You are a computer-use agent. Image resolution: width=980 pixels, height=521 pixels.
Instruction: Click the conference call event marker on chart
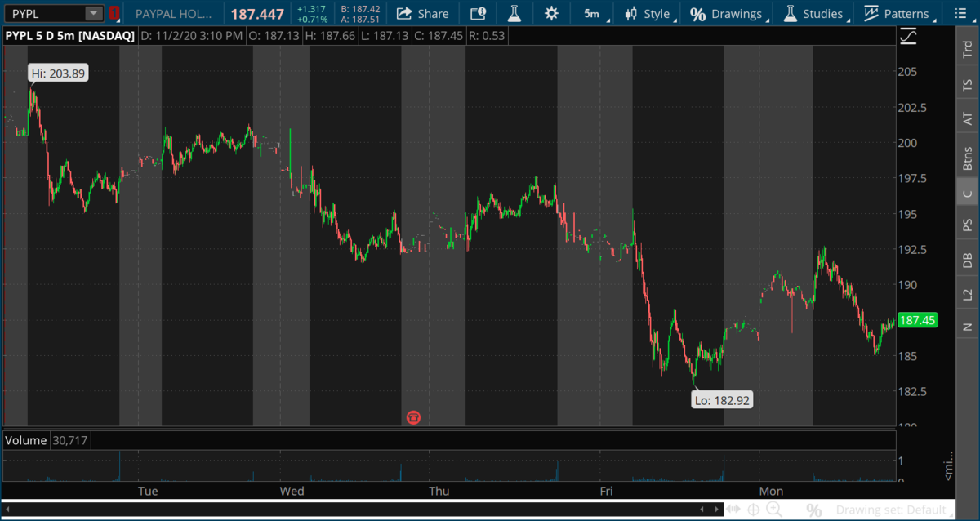414,418
